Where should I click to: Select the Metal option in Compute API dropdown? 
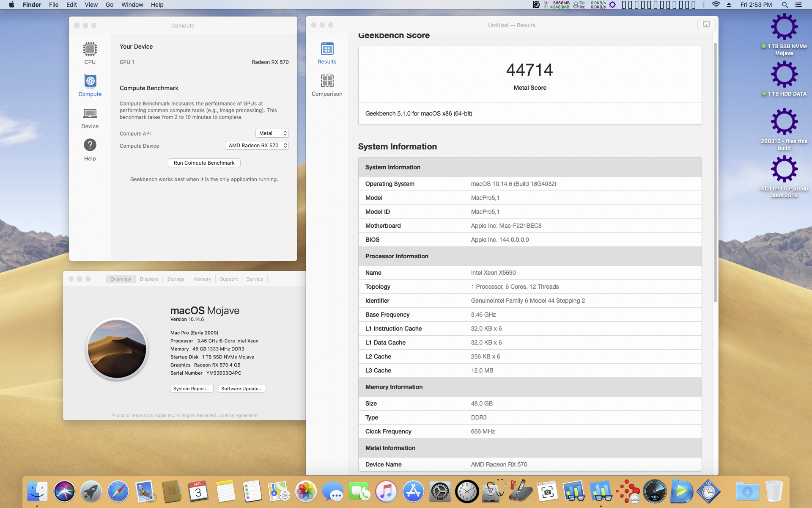click(271, 133)
